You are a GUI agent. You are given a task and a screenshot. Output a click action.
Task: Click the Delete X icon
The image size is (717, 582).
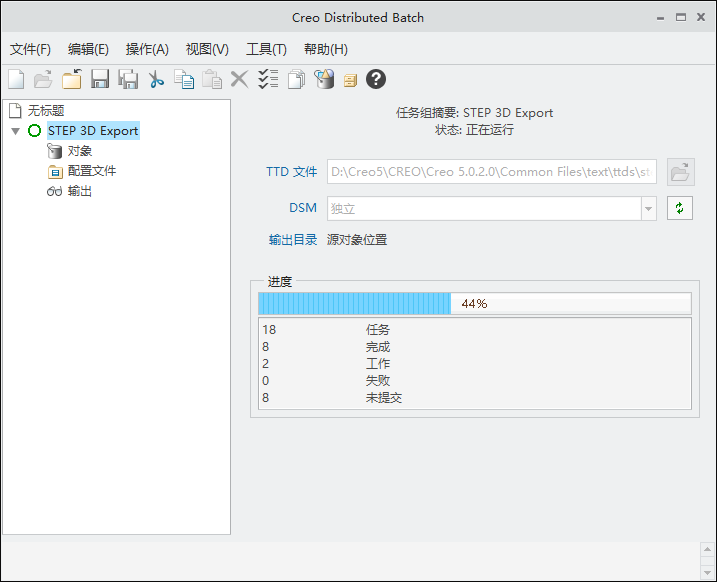coord(239,79)
